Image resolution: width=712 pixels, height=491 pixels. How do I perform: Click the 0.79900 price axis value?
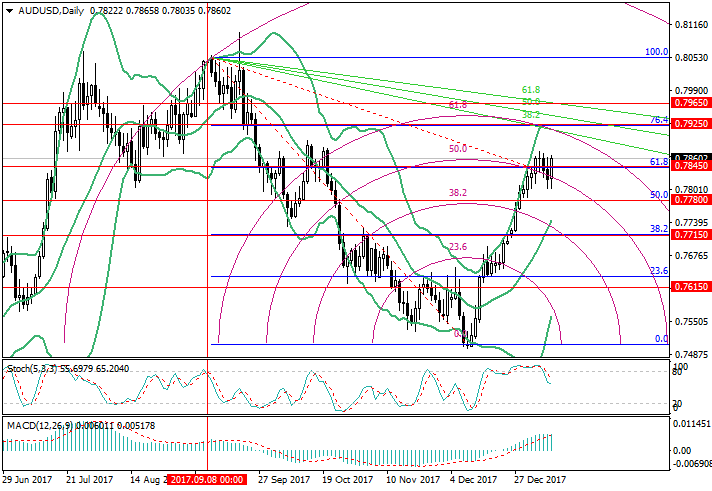pos(692,91)
